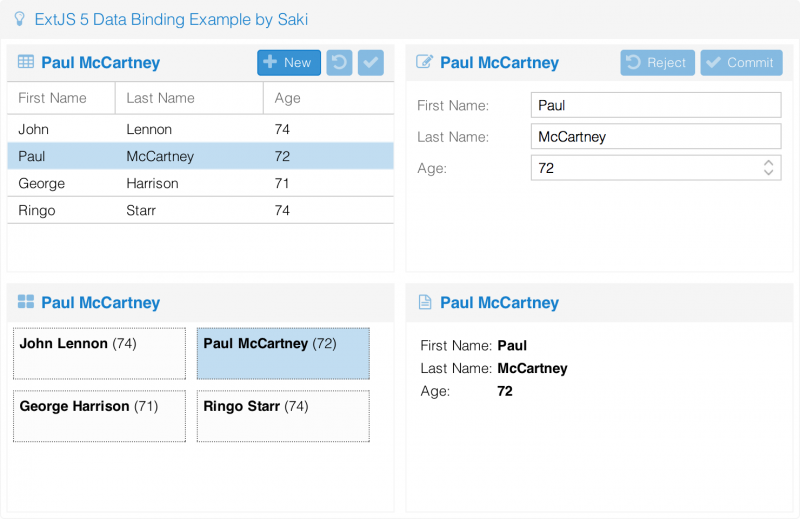Click the grid table icon beside Paul McCartney
800x519 pixels.
(x=26, y=62)
